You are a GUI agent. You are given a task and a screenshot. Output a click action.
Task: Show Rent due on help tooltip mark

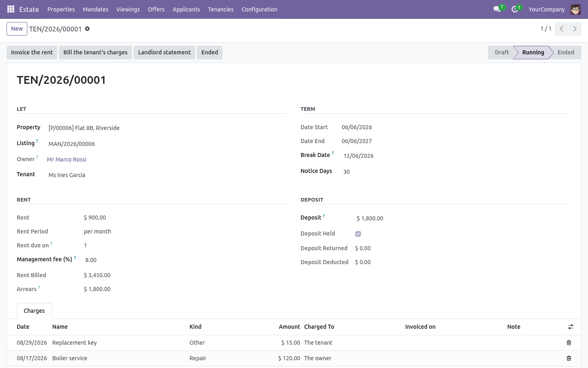pyautogui.click(x=51, y=244)
